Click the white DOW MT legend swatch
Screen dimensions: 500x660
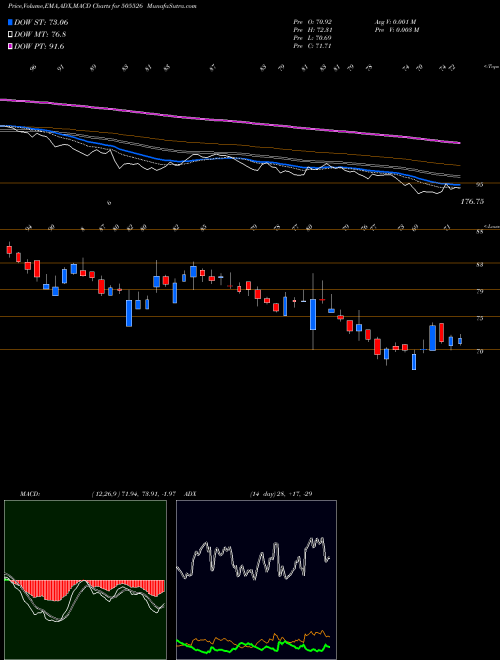10,35
